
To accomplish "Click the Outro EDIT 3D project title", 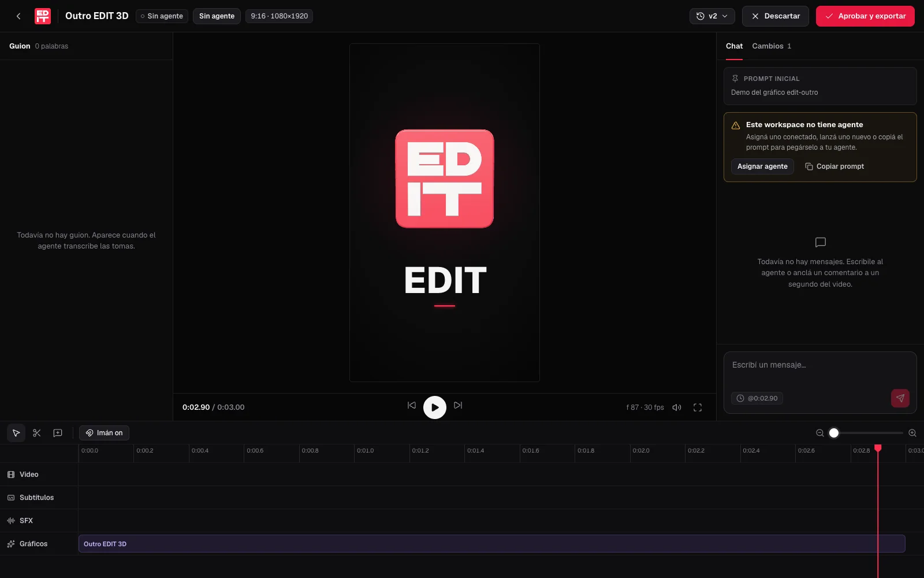I will coord(97,16).
